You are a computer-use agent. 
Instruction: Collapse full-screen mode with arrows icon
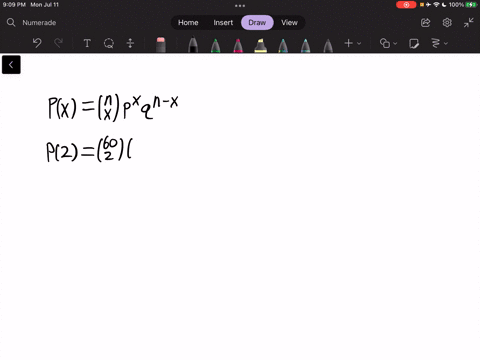(468, 23)
